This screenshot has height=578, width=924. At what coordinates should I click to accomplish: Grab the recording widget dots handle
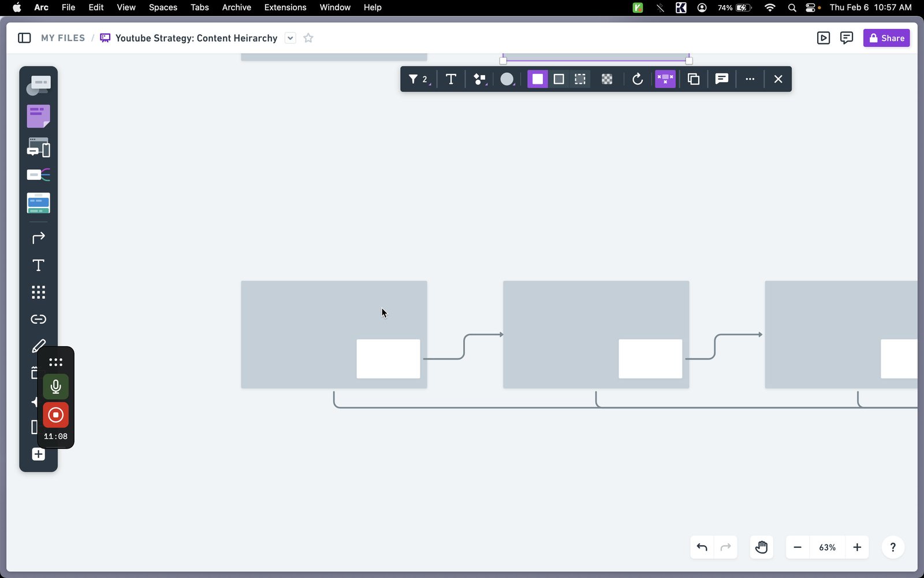55,362
